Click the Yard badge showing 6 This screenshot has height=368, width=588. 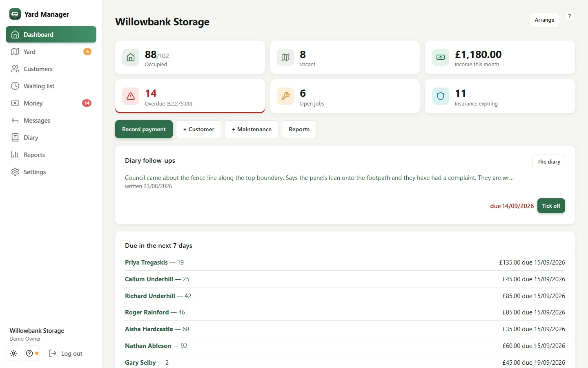[x=87, y=52]
